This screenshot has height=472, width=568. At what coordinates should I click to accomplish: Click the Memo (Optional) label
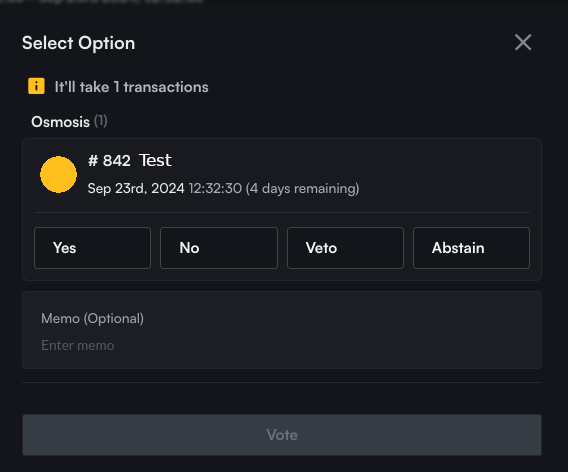92,318
